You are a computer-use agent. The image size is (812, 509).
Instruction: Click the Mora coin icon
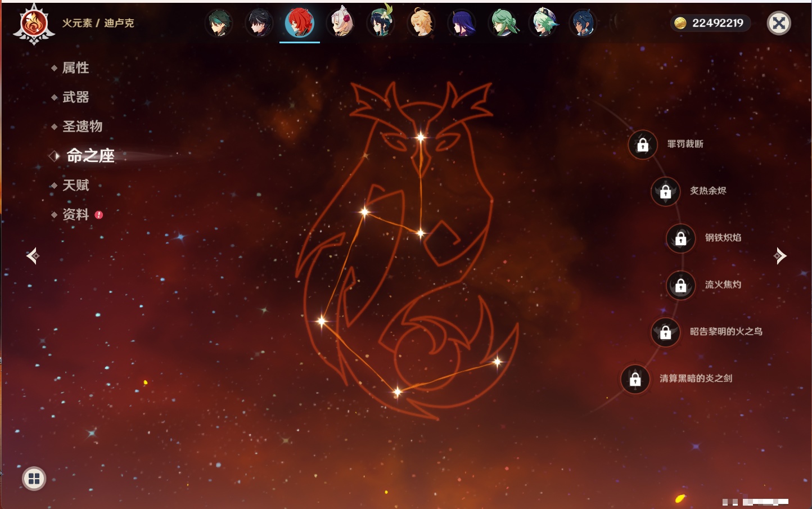[680, 23]
